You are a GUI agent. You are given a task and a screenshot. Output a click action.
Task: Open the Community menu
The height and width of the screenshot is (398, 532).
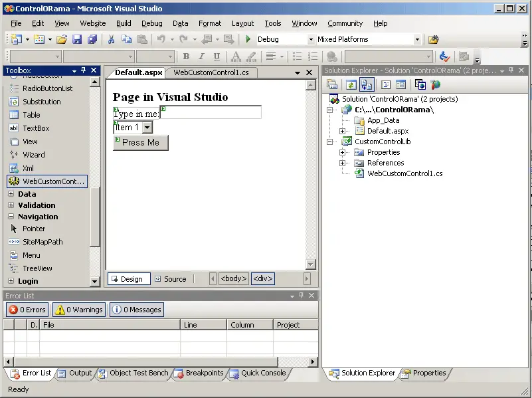[345, 23]
